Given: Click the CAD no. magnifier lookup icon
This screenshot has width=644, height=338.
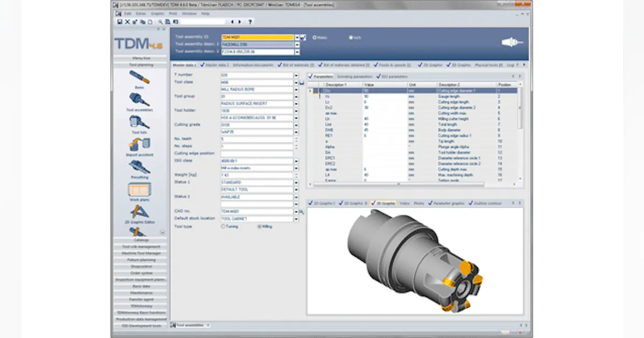Looking at the screenshot, I should [302, 212].
